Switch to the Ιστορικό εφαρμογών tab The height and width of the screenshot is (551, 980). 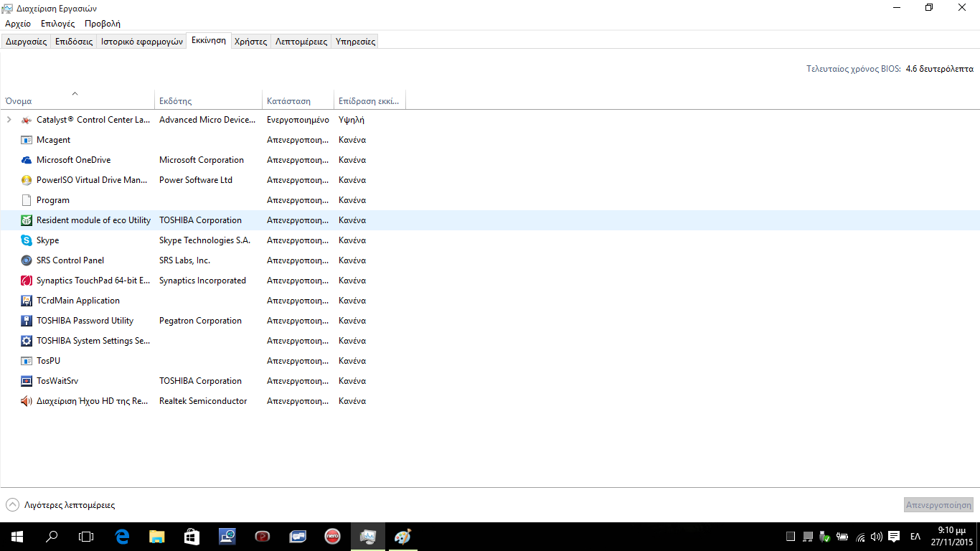click(142, 42)
